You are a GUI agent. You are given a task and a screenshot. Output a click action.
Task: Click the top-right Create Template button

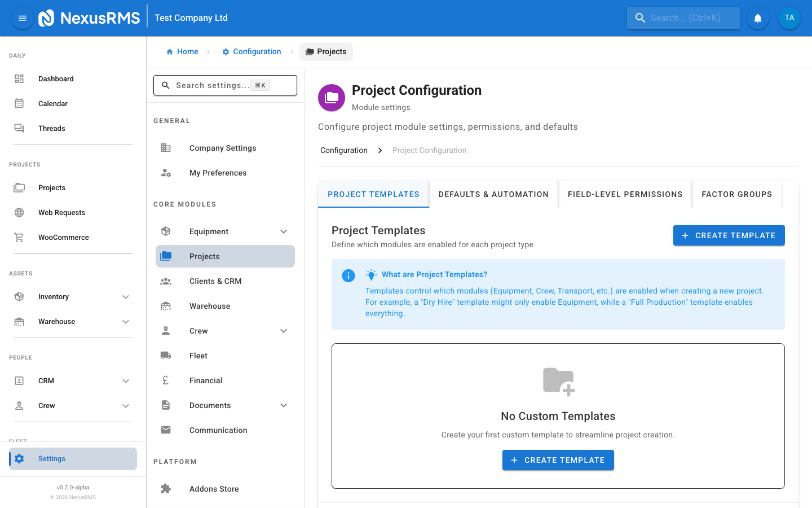(729, 235)
